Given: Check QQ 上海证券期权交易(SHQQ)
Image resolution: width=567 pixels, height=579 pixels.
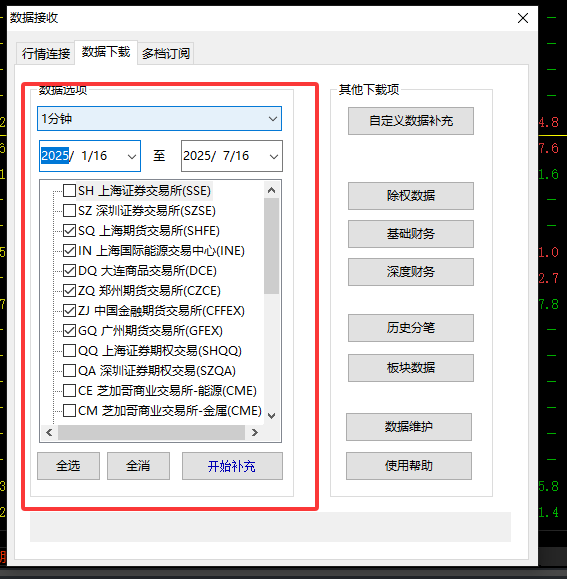Looking at the screenshot, I should click(x=69, y=350).
